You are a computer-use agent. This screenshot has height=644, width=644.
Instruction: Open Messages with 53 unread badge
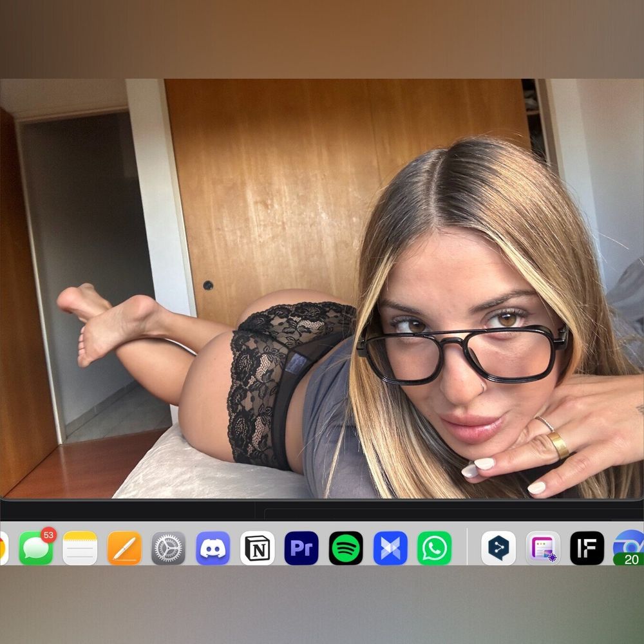[35, 548]
